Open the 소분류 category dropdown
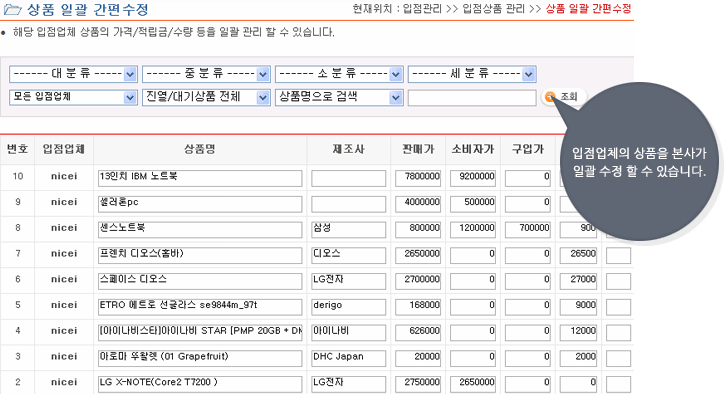Screen dimensions: 725x394 coord(339,74)
